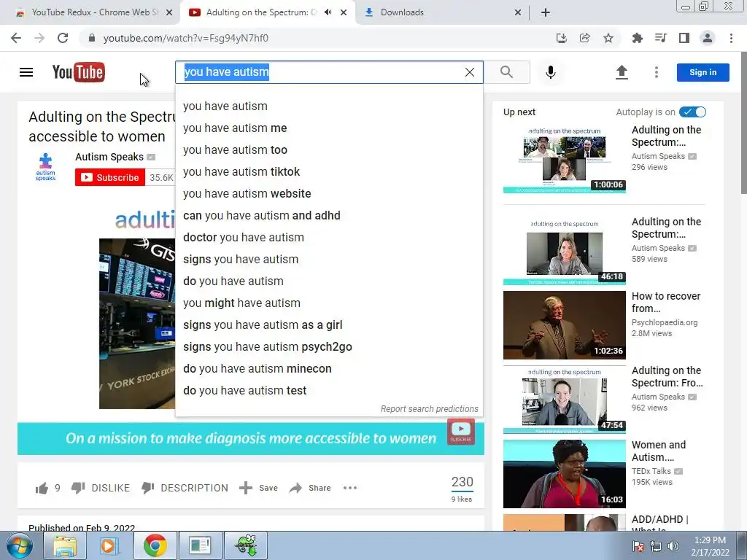Click the system tray volume icon
Viewport: 747px width, 560px height.
click(673, 546)
